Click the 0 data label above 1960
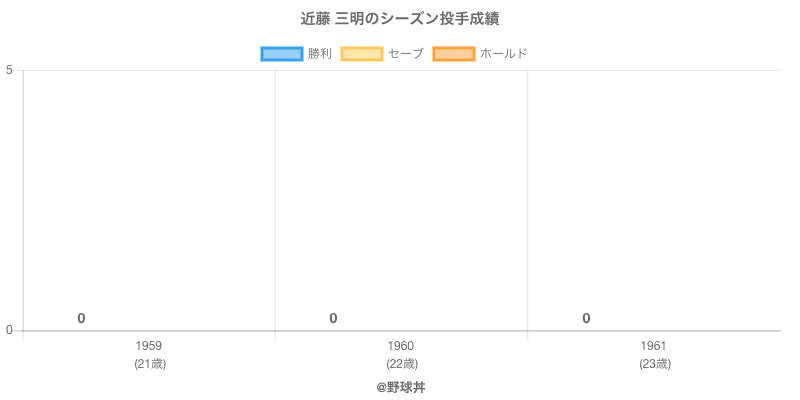The width and height of the screenshot is (800, 400). pyautogui.click(x=333, y=319)
